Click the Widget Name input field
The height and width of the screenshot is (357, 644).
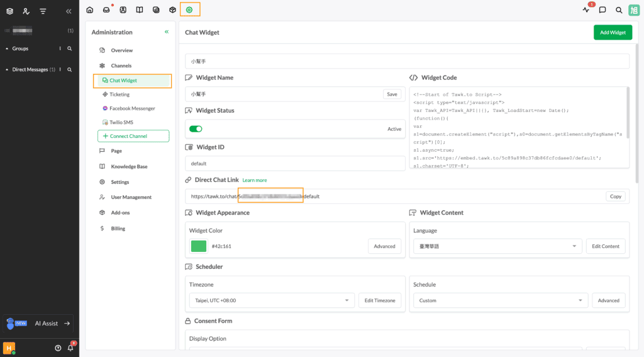pos(283,94)
